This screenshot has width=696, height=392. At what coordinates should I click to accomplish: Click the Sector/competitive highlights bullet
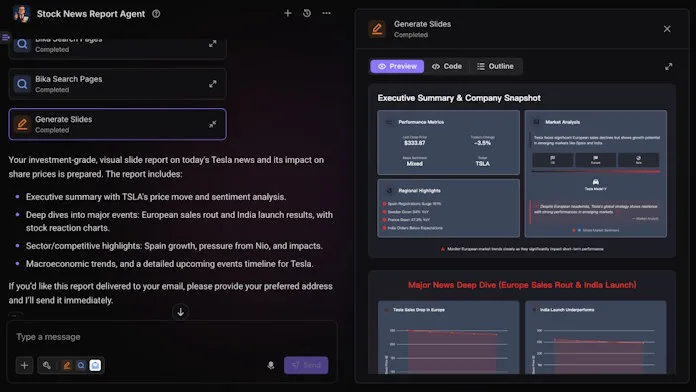(174, 246)
